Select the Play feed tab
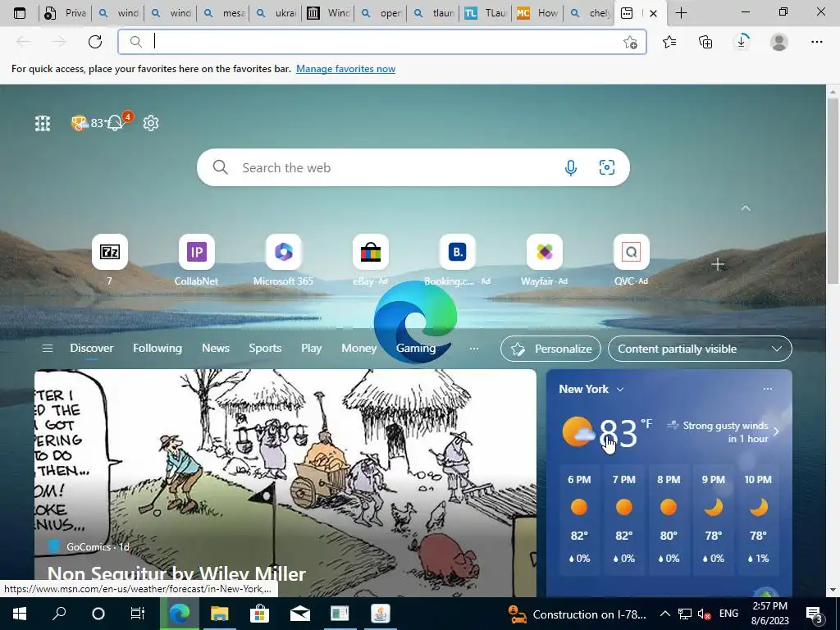The height and width of the screenshot is (630, 840). coord(311,348)
